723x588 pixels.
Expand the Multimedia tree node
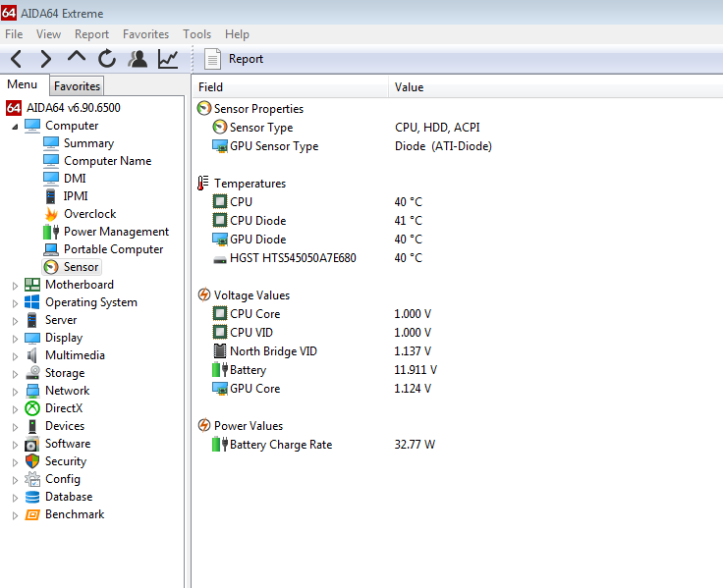pos(15,356)
